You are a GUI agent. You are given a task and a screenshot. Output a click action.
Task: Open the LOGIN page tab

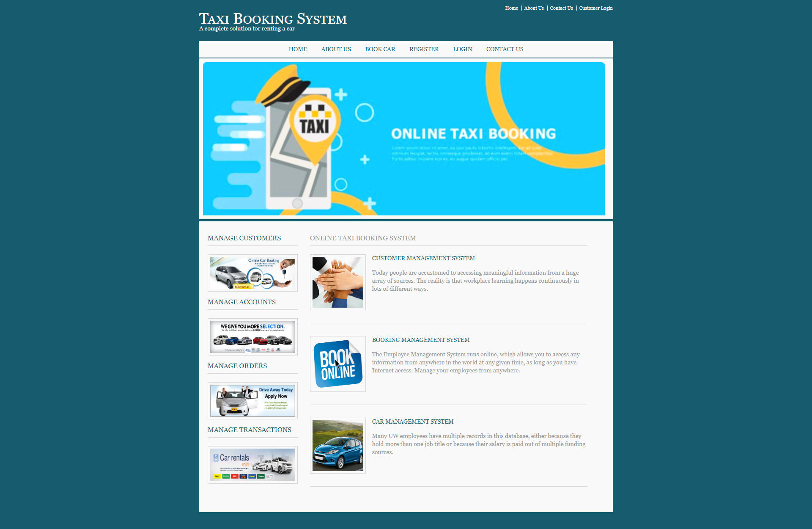(462, 49)
